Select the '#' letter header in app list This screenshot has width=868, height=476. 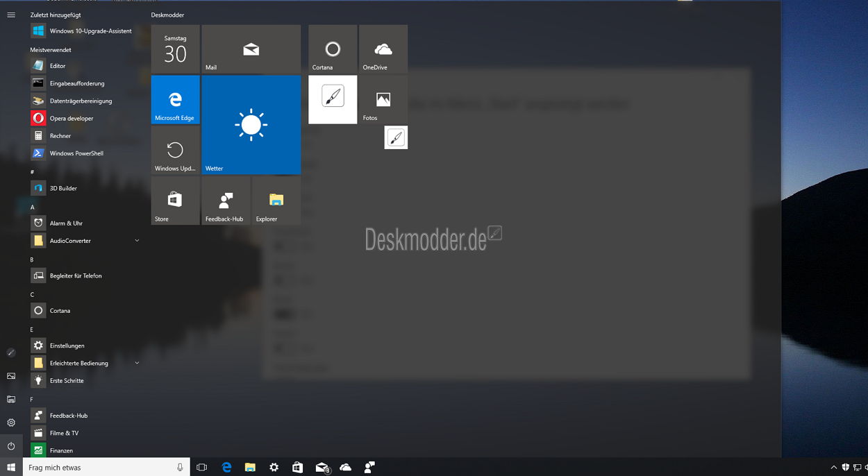click(32, 171)
